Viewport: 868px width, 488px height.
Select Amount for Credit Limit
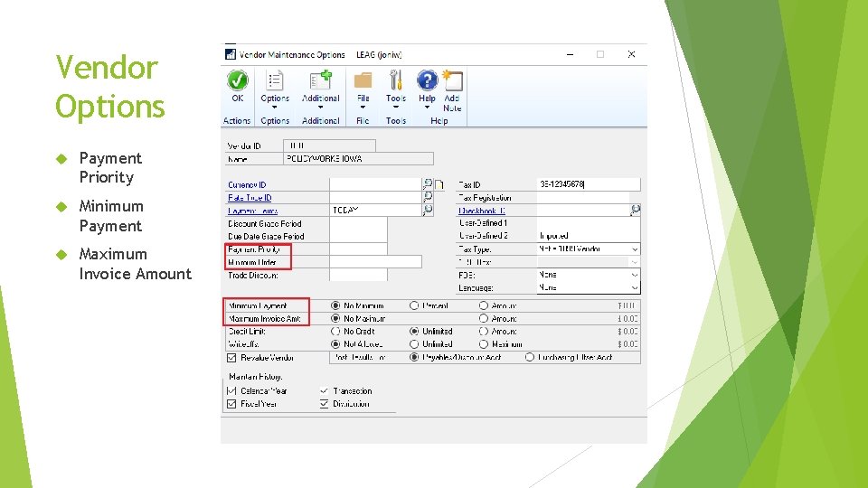(x=483, y=332)
